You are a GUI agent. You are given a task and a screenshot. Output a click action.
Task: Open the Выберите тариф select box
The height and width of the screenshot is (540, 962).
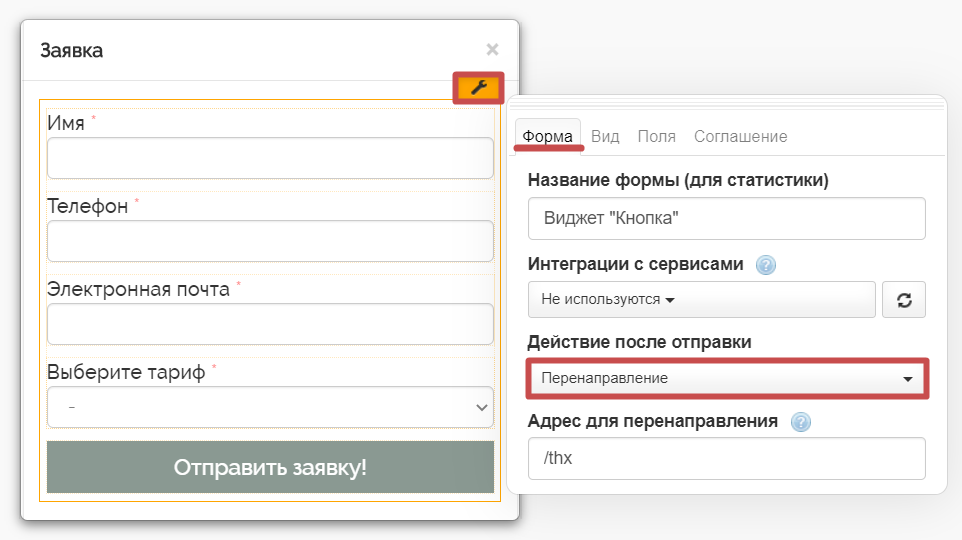270,407
